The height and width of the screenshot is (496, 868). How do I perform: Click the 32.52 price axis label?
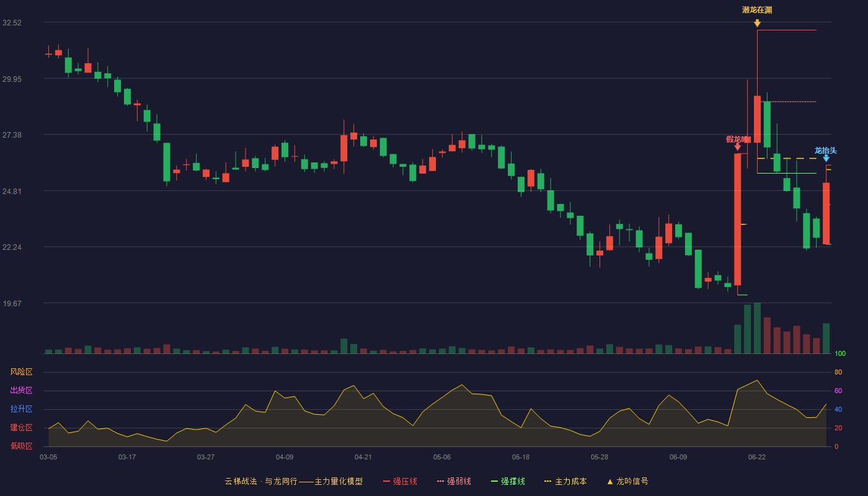coord(12,22)
